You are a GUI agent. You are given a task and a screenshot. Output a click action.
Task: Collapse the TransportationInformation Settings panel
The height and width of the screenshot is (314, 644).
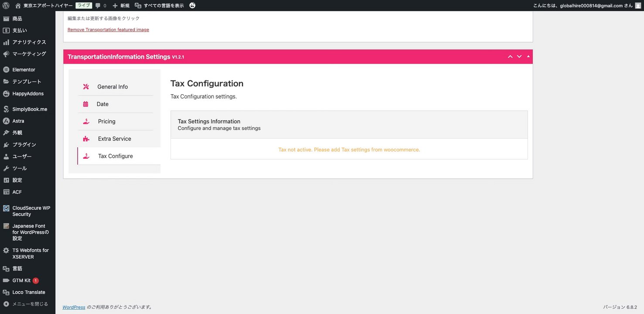tap(528, 57)
